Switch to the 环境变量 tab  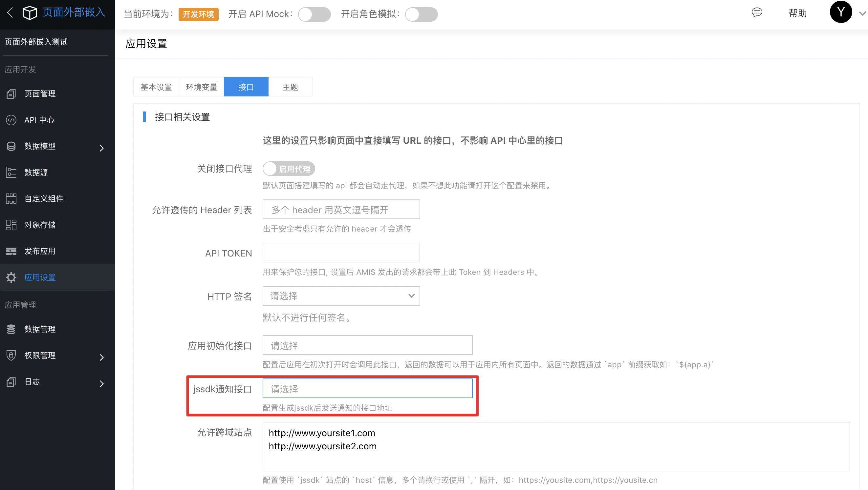point(201,87)
